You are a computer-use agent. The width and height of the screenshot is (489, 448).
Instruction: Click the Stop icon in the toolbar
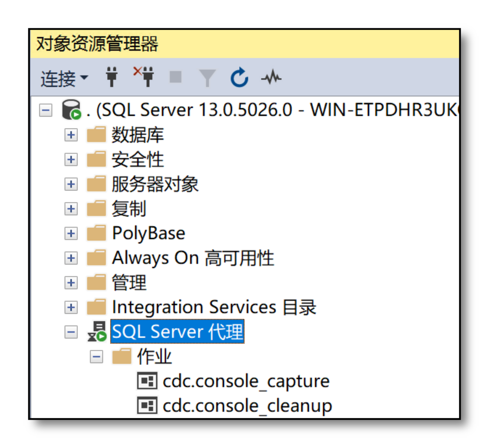coord(175,77)
